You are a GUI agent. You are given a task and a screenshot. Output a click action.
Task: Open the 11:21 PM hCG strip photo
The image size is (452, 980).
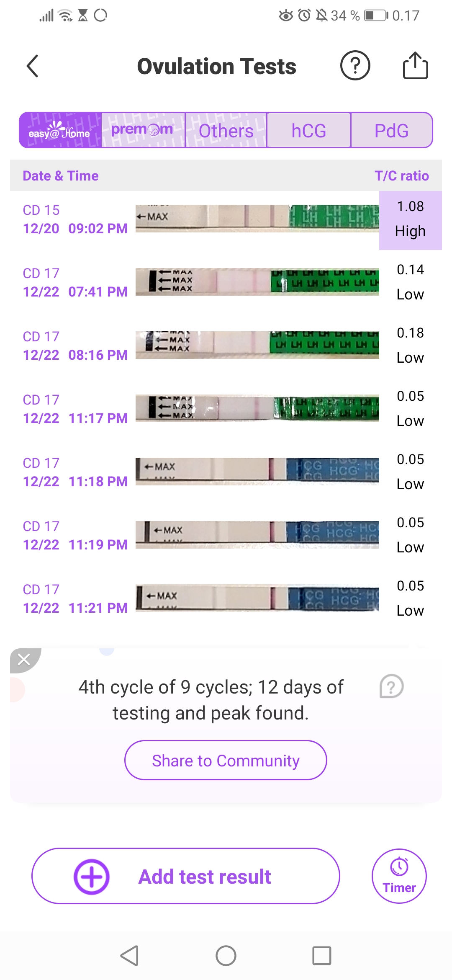[x=257, y=598]
